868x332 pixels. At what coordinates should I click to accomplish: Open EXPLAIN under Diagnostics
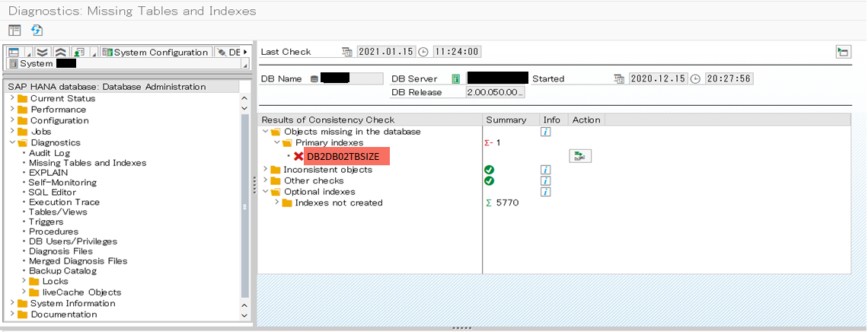coord(48,173)
